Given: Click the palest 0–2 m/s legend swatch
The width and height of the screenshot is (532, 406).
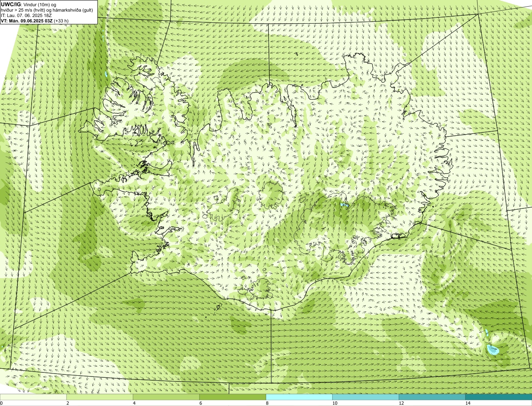Looking at the screenshot, I should click(x=33, y=397).
